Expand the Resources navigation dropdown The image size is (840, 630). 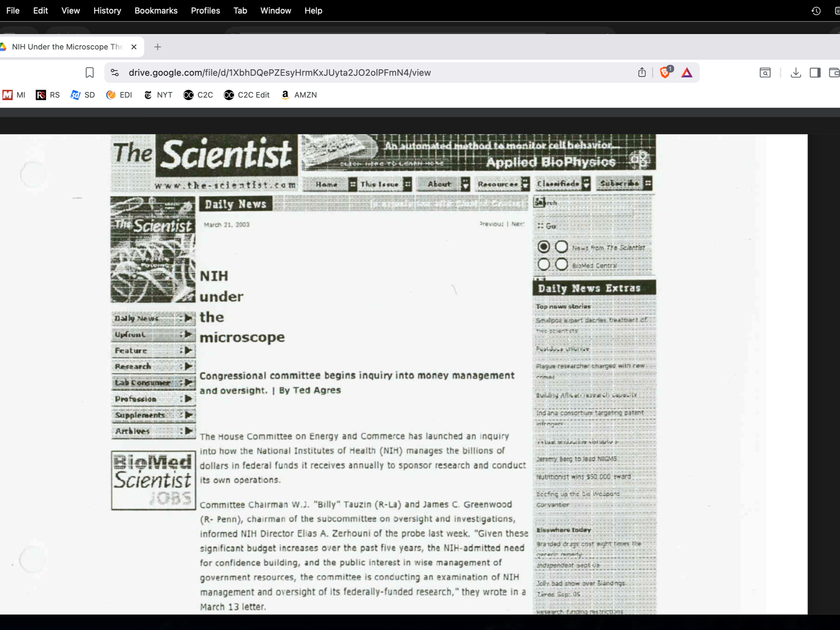(x=525, y=184)
